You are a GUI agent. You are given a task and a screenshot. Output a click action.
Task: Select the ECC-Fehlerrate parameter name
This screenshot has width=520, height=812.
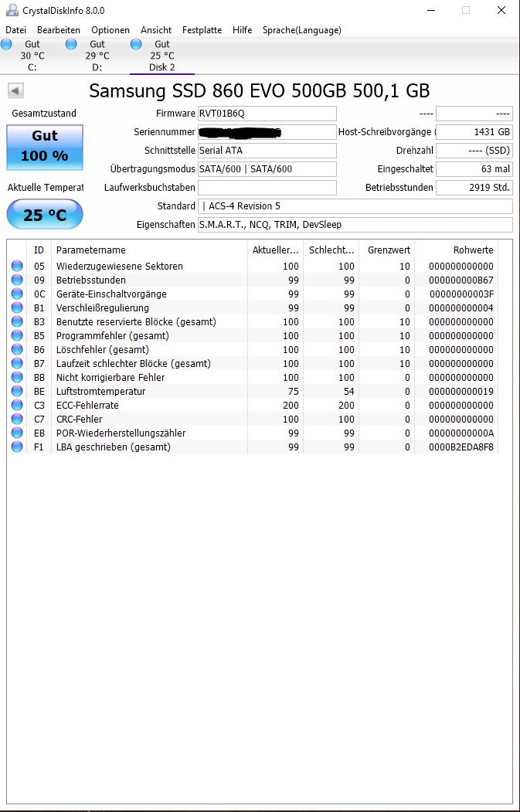click(87, 405)
